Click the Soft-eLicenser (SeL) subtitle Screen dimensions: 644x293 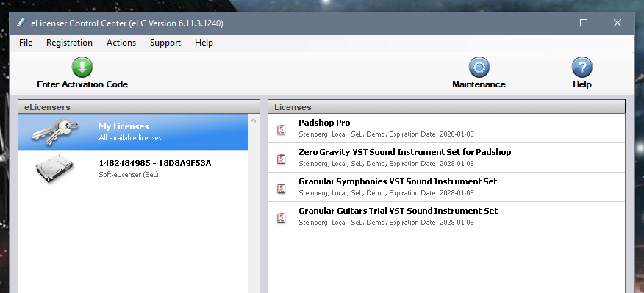(x=129, y=175)
